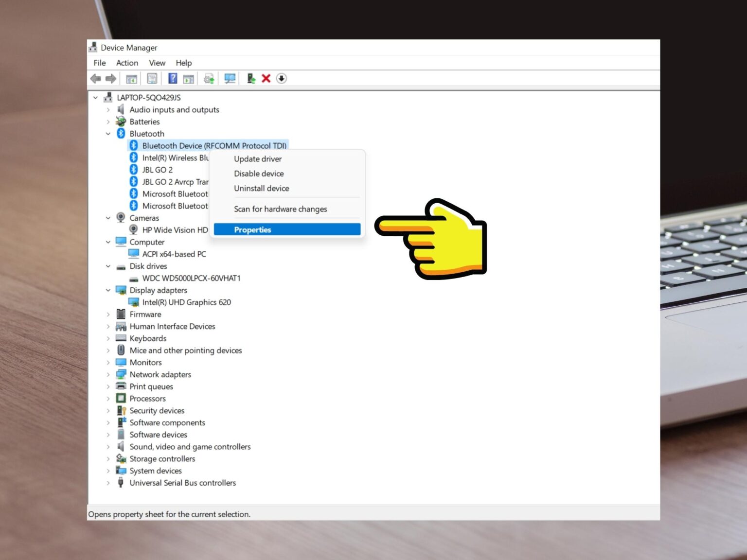Expand the Monitors category
The image size is (747, 560).
pyautogui.click(x=108, y=362)
